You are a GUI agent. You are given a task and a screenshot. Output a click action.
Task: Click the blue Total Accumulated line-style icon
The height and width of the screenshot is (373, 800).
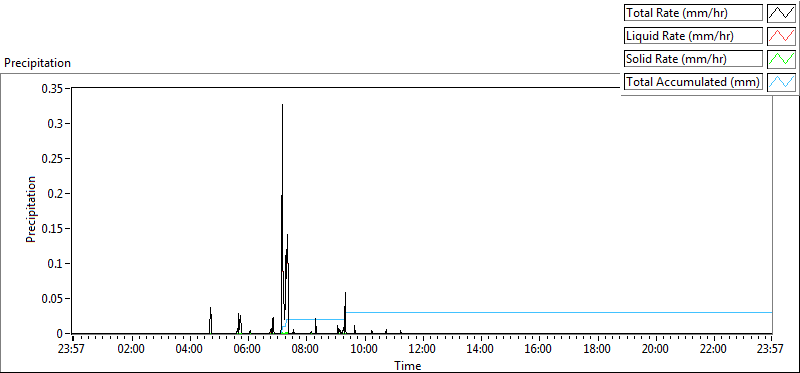782,82
